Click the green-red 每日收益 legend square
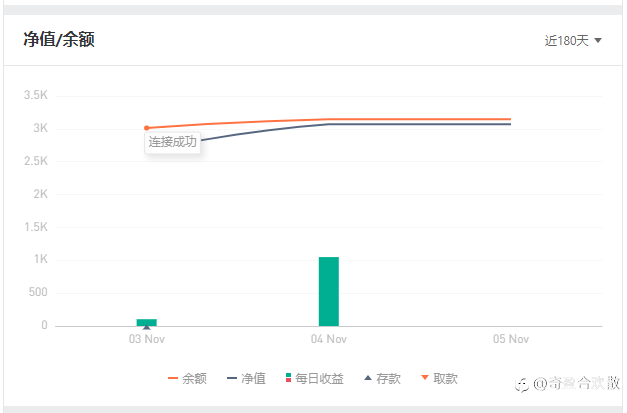This screenshot has width=627, height=413. click(288, 378)
